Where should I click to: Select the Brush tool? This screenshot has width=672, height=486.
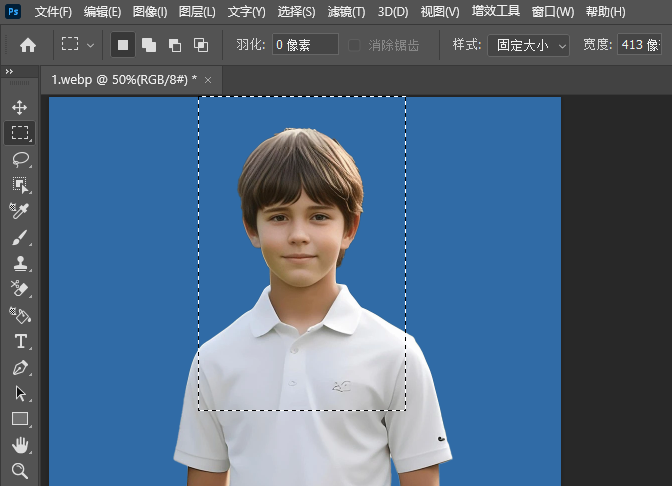pos(20,237)
